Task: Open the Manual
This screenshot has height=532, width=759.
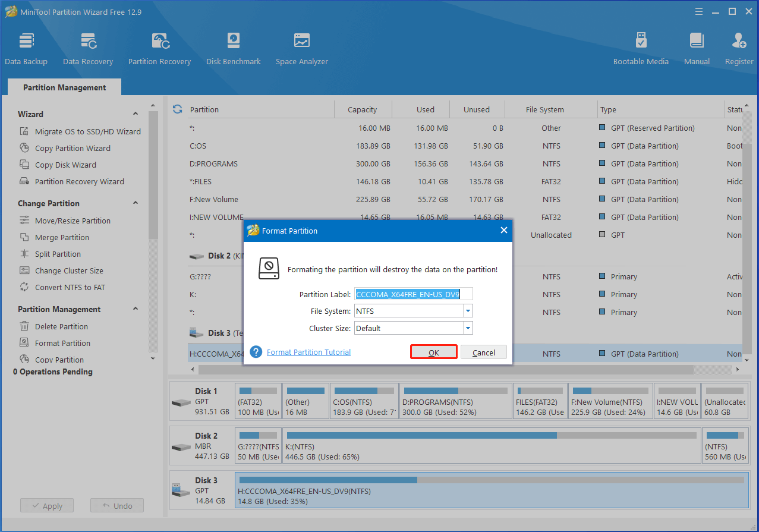Action: pos(697,49)
